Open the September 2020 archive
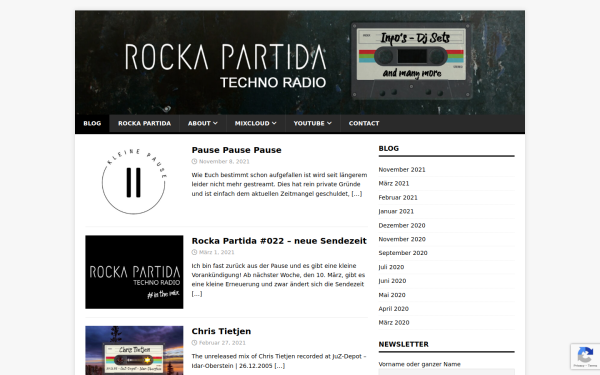Screen dimensions: 600x375 tap(403, 253)
